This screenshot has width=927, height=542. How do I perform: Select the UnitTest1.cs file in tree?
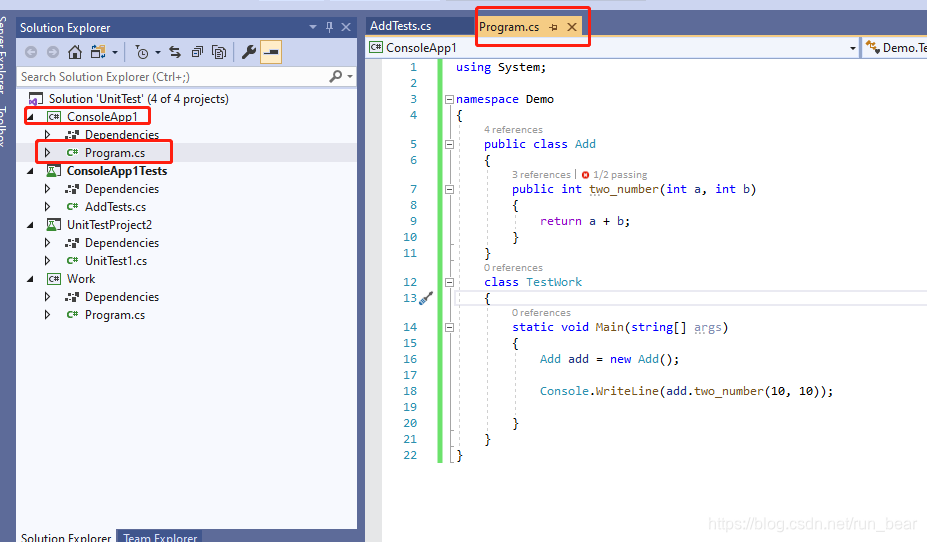click(x=116, y=261)
